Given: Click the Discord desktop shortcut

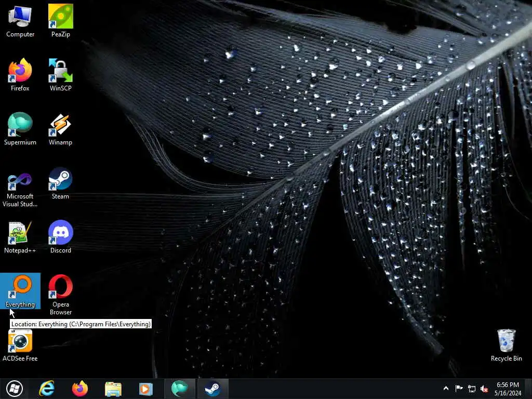Looking at the screenshot, I should coord(60,237).
